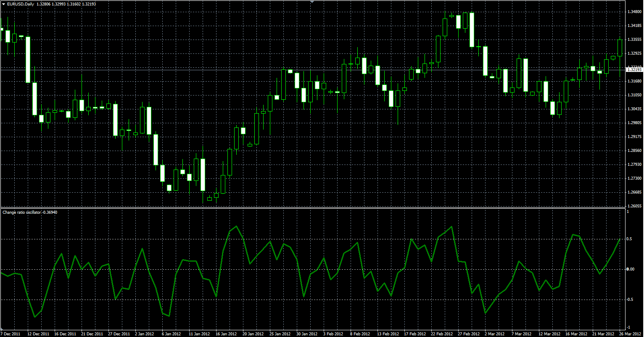Click the oscillator scale value -0.5
644x337 pixels.
630,300
